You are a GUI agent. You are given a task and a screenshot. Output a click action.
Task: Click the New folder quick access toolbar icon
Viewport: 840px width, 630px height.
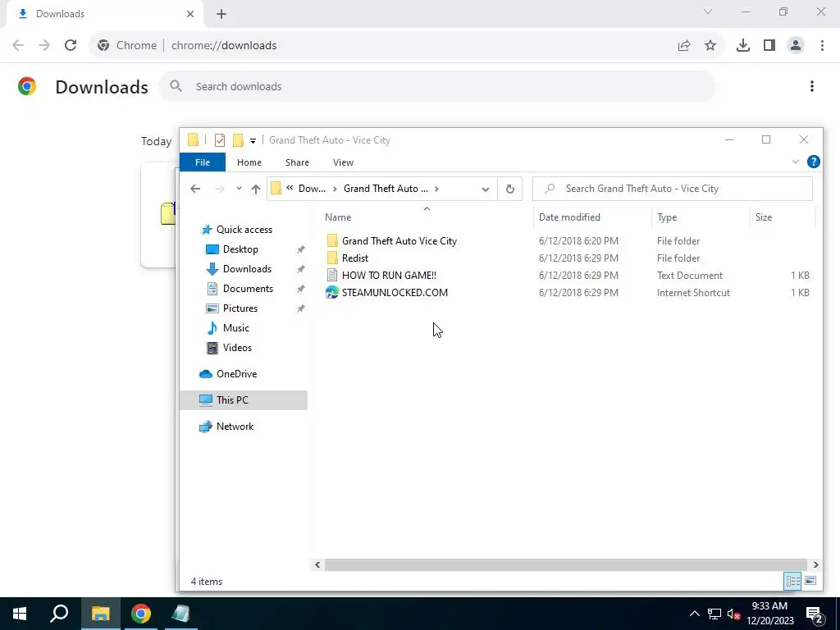238,140
